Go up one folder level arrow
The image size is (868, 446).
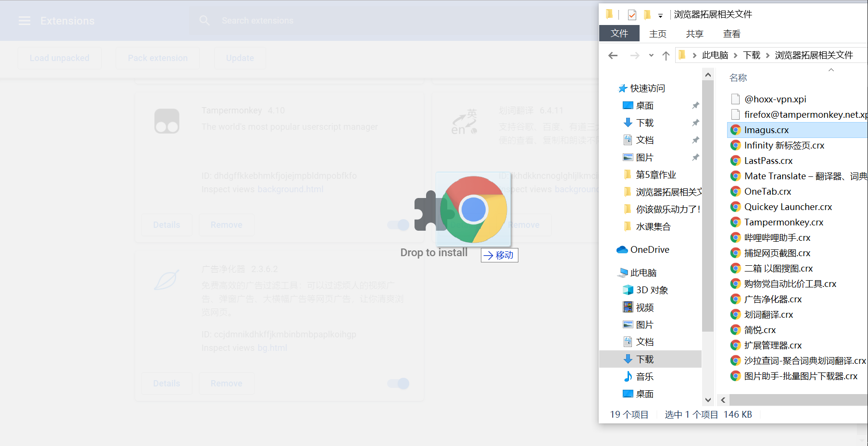coord(666,55)
